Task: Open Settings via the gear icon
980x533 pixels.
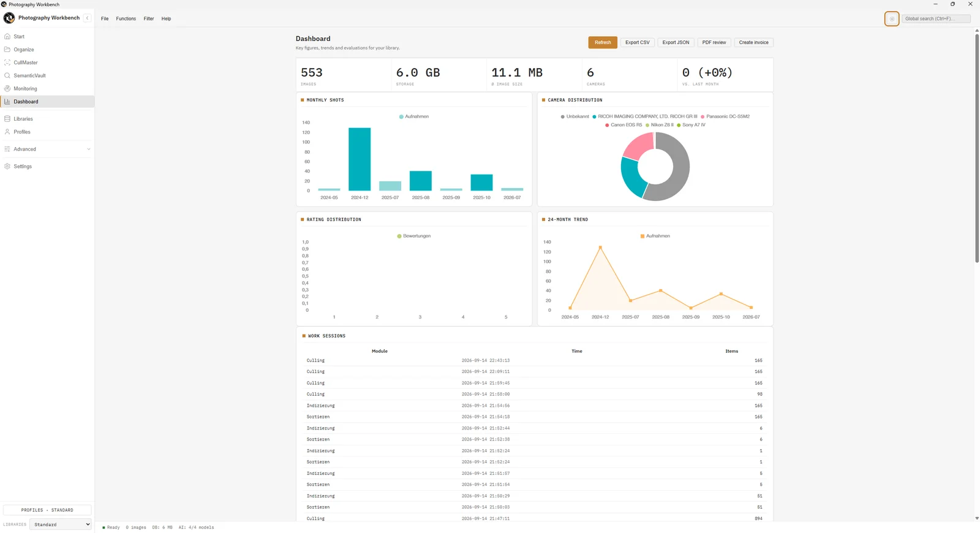Action: [7, 166]
